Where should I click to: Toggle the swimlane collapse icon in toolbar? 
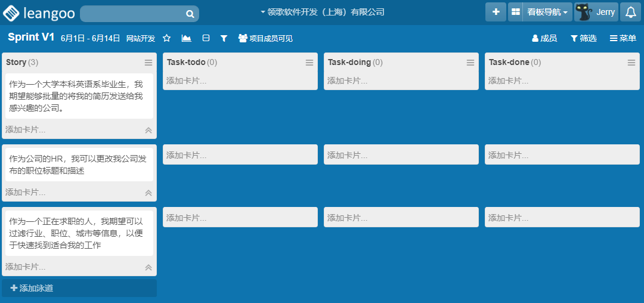206,38
